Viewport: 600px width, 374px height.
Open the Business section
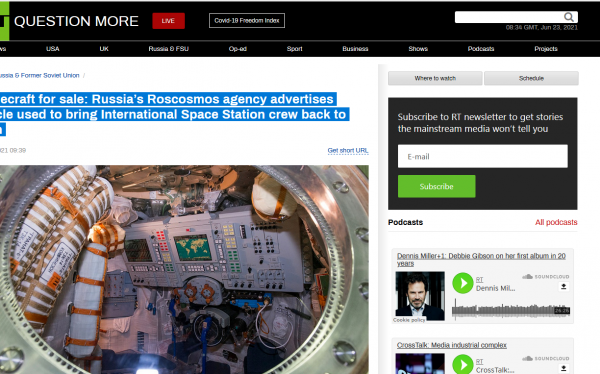(x=355, y=49)
